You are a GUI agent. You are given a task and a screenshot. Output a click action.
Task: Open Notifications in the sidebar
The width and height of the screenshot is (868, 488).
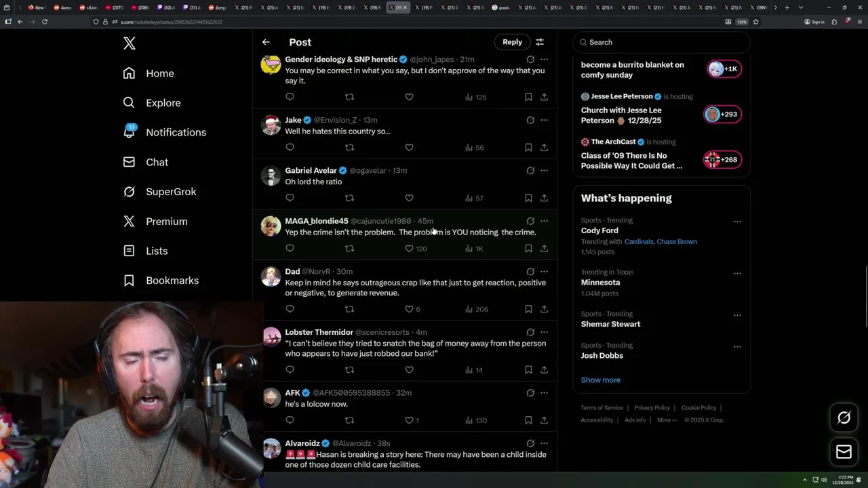click(165, 132)
